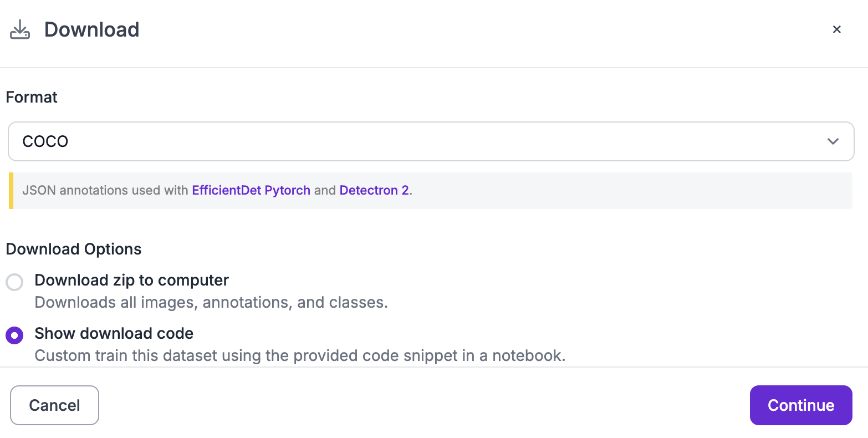Image resolution: width=868 pixels, height=438 pixels.
Task: Select the Show download code radio button
Action: pos(14,335)
